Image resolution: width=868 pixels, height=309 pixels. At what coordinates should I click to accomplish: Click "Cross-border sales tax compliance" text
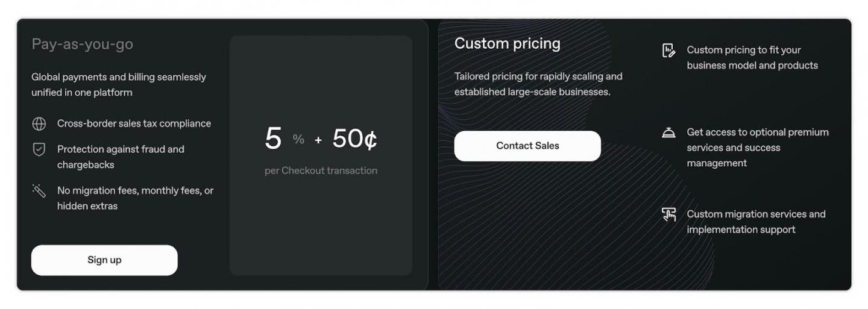pyautogui.click(x=134, y=123)
